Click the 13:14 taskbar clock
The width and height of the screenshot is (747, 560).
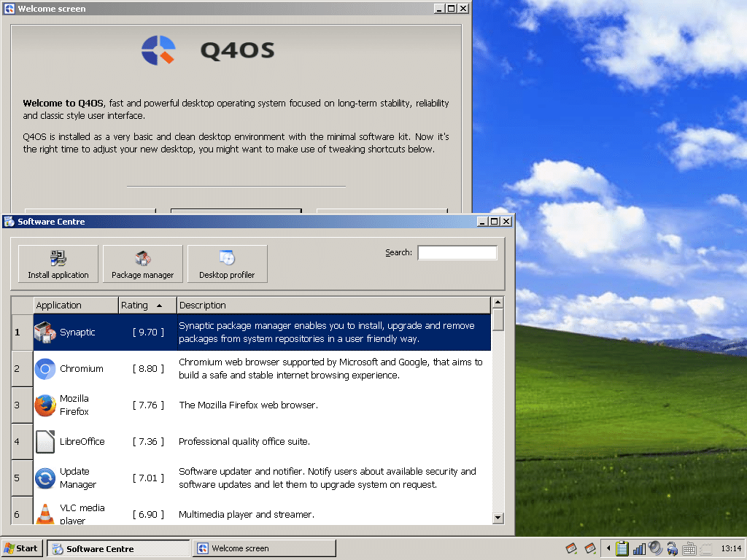[x=731, y=548]
